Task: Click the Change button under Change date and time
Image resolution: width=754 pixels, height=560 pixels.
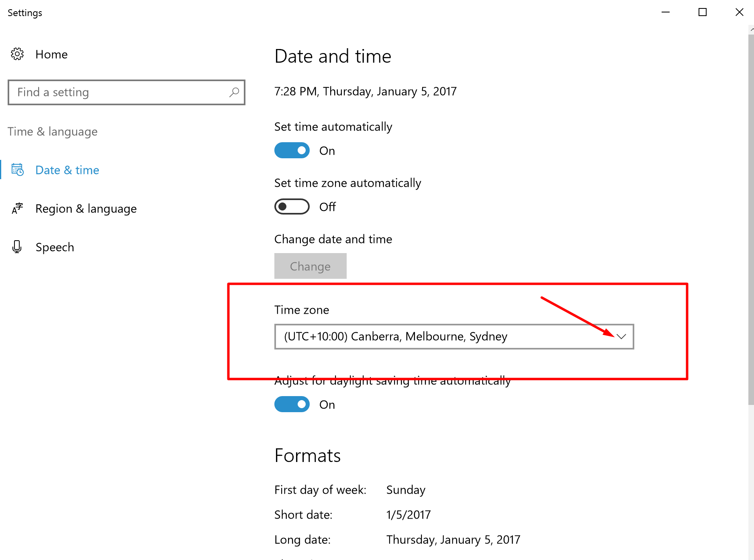Action: [310, 266]
